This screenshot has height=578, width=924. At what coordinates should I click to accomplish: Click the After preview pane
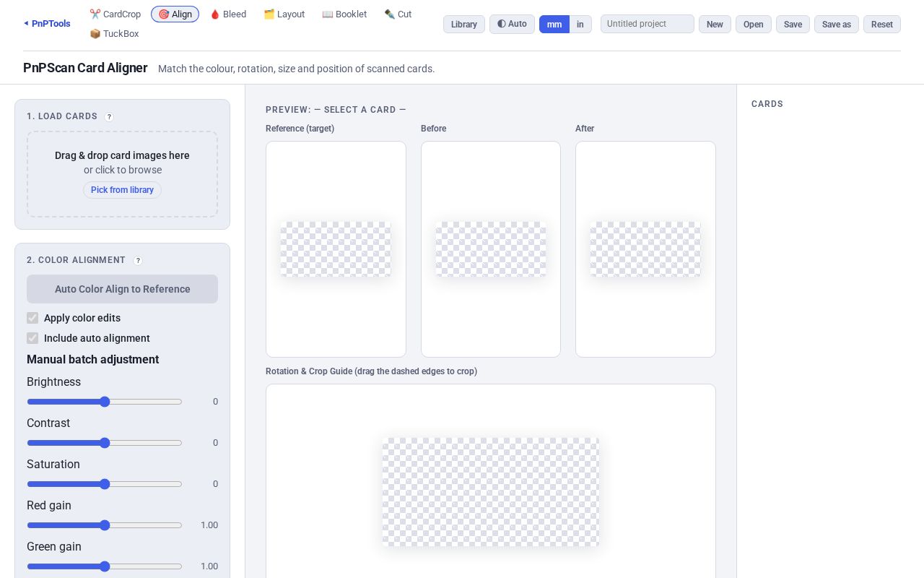[x=645, y=249]
